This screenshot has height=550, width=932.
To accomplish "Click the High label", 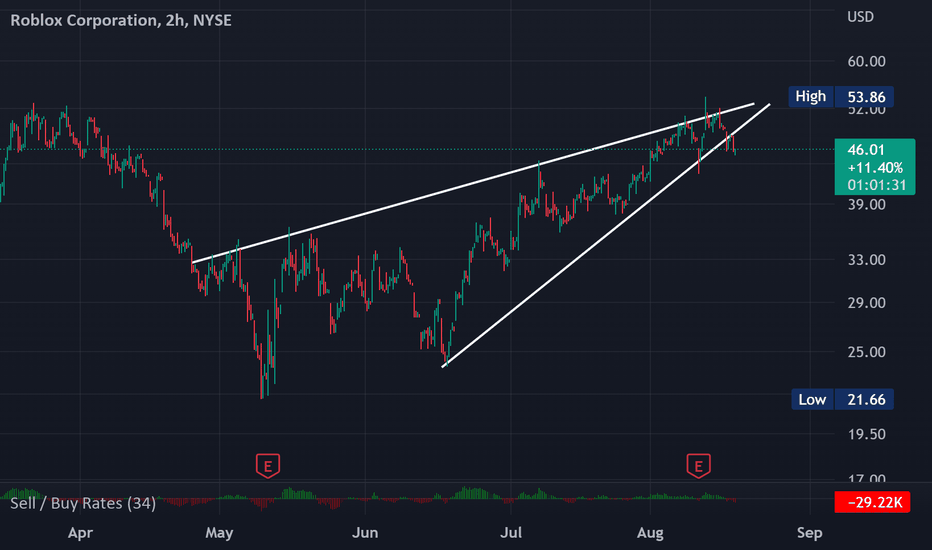I will 811,96.
